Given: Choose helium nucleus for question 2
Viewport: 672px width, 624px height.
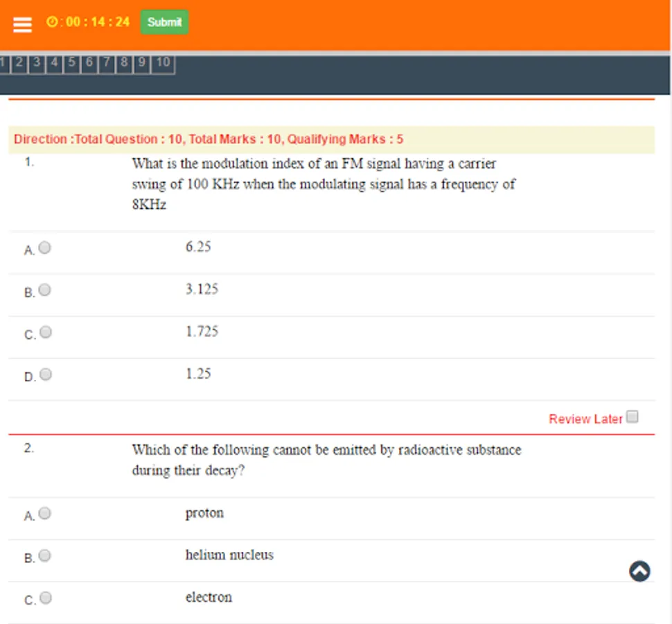Looking at the screenshot, I should coord(45,555).
